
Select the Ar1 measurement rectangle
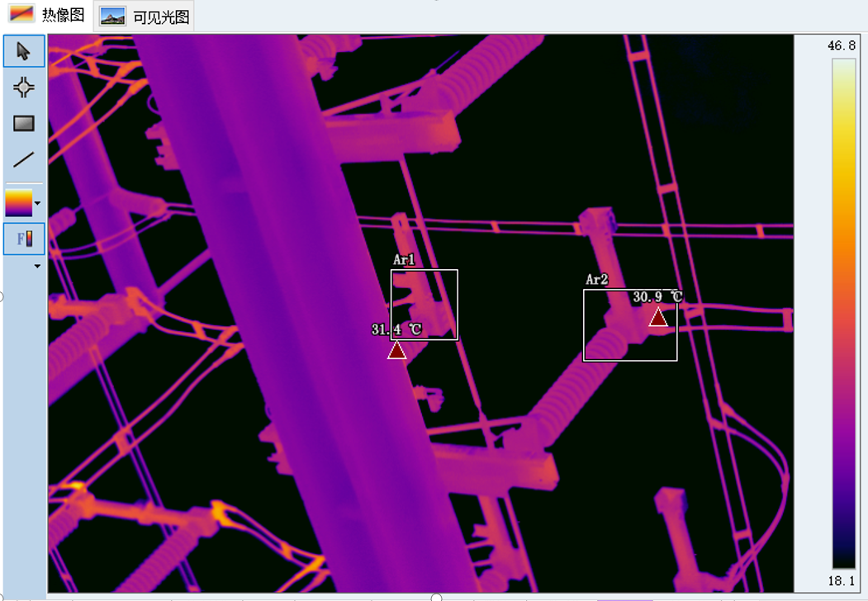tap(457, 305)
